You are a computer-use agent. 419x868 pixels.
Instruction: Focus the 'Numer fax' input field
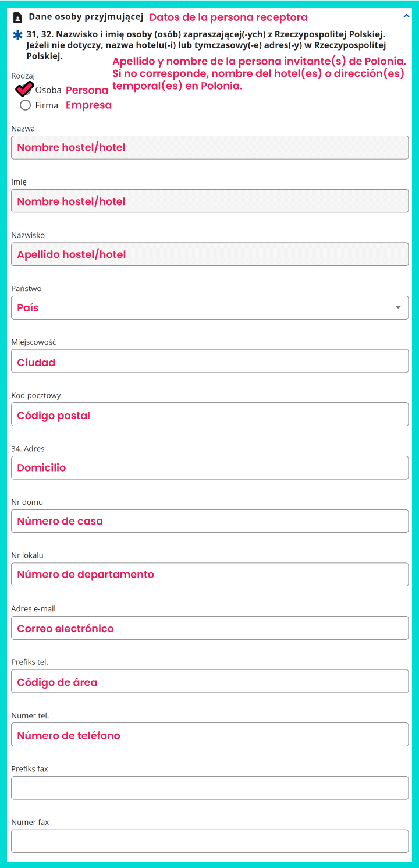(210, 841)
